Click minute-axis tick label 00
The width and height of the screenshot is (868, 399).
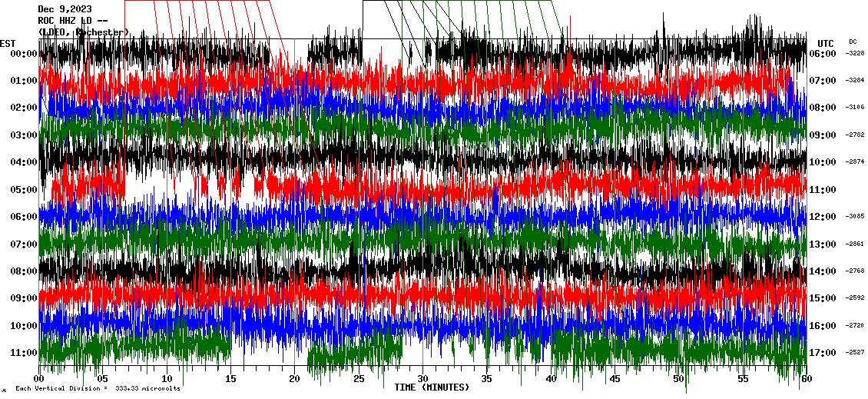[x=39, y=379]
